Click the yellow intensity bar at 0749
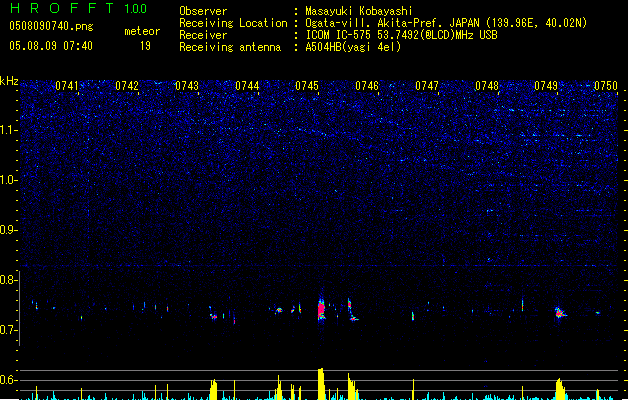 click(x=560, y=389)
